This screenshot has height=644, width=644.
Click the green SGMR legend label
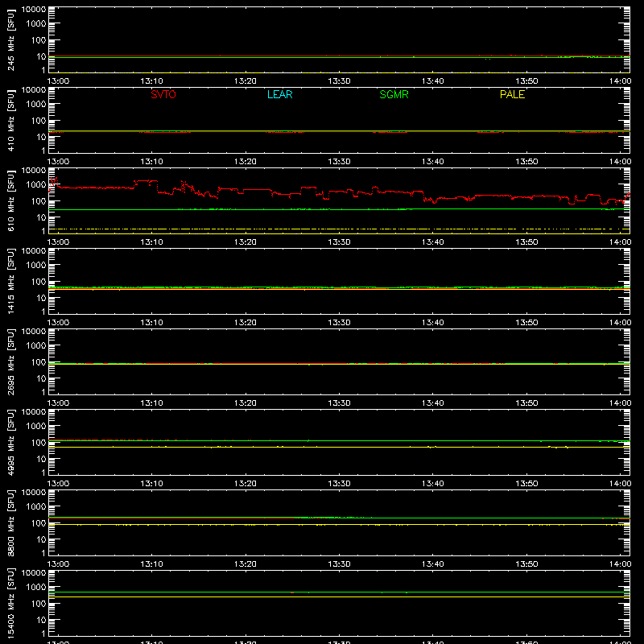[394, 94]
